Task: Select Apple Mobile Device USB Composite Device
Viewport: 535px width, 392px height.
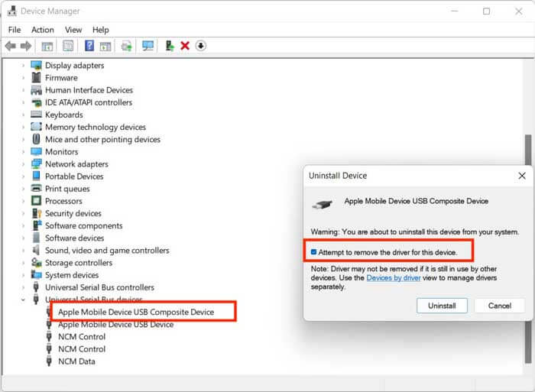Action: point(136,312)
